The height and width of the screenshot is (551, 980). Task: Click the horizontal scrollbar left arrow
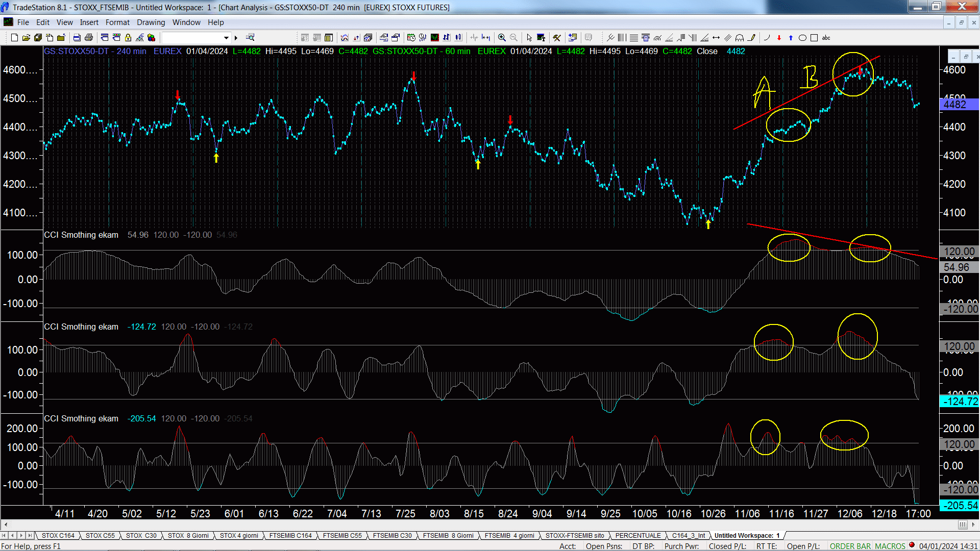(x=6, y=524)
